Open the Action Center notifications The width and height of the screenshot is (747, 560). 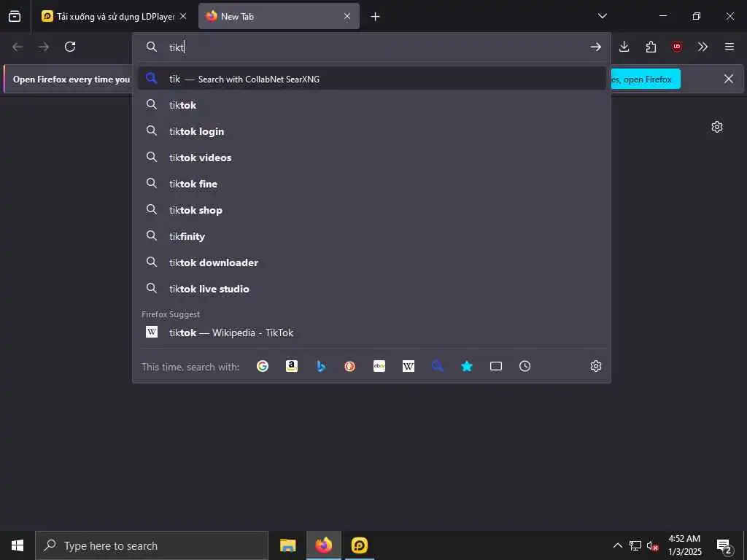click(x=724, y=545)
